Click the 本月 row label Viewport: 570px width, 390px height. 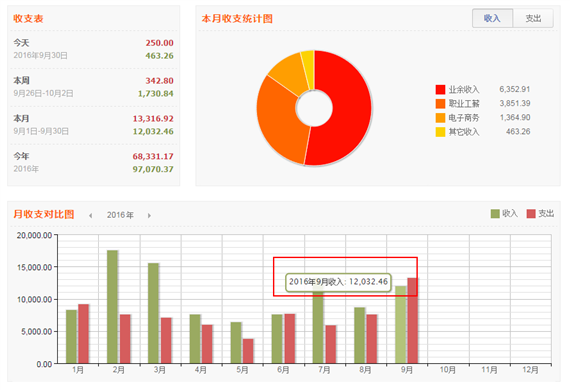pyautogui.click(x=21, y=118)
